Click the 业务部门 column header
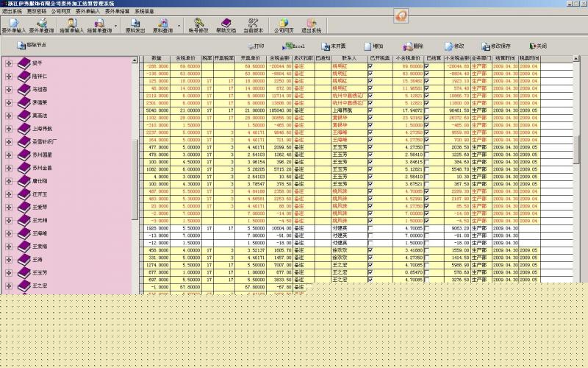This screenshot has width=588, height=368. 481,59
